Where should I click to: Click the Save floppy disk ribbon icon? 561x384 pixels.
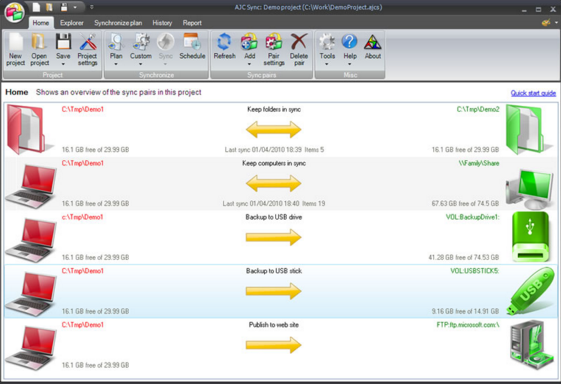pos(63,42)
